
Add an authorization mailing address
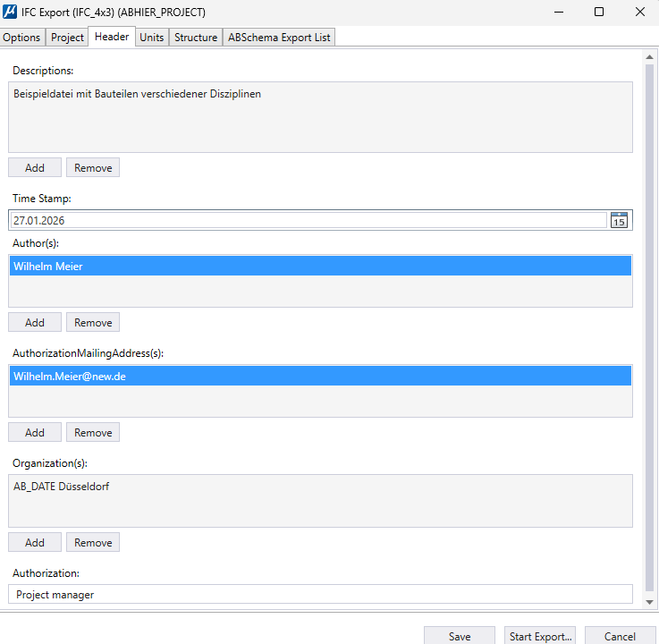point(35,433)
